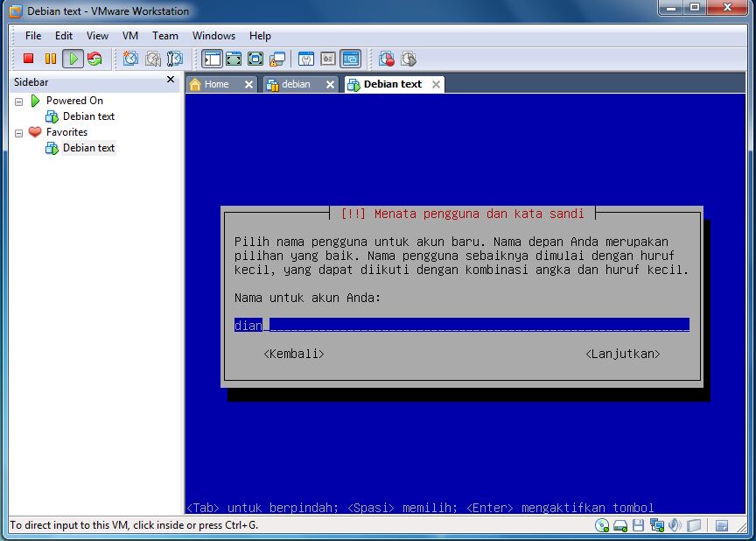This screenshot has width=756, height=541.
Task: Click the hard disk status icon
Action: pyautogui.click(x=620, y=525)
